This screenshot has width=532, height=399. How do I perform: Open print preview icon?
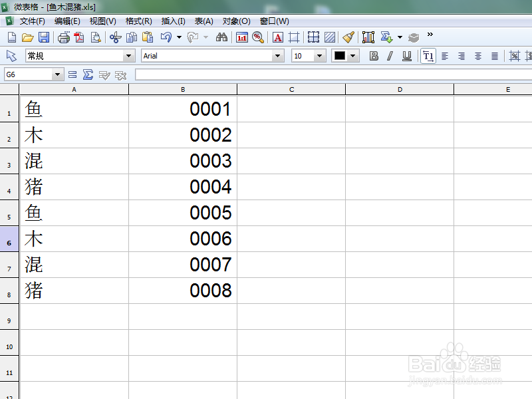96,37
